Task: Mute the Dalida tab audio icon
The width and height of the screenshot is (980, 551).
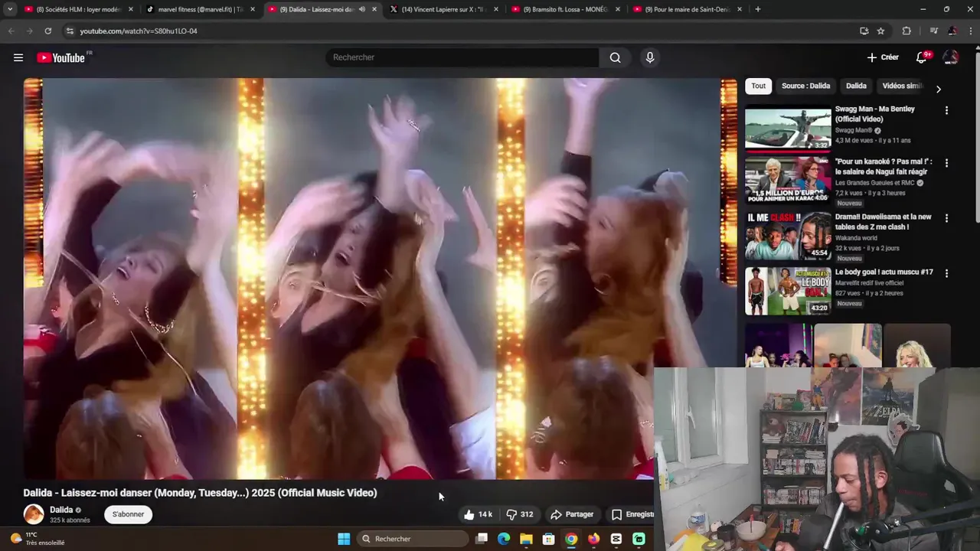Action: tap(362, 9)
